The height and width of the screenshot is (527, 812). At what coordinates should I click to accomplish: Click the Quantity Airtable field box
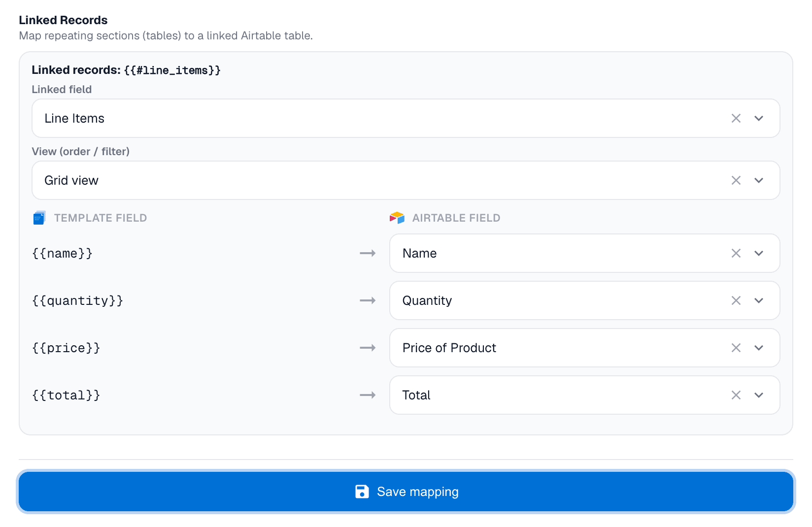pos(585,300)
